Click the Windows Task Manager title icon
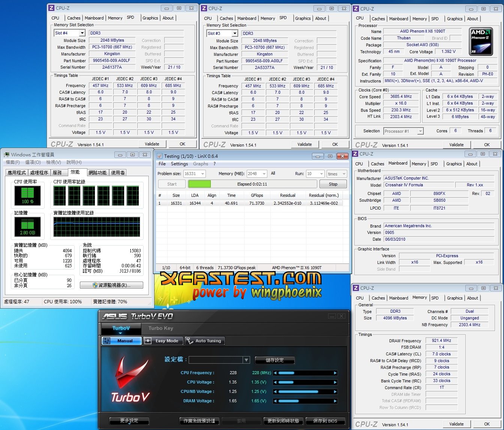Screen dimensions: 504x430 (6, 154)
